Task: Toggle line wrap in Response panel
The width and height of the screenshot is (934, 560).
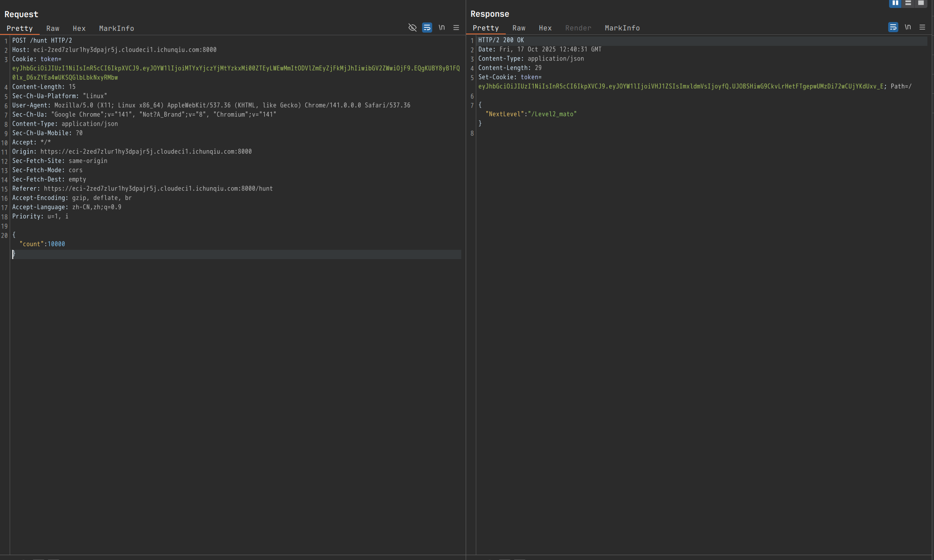Action: pos(893,27)
